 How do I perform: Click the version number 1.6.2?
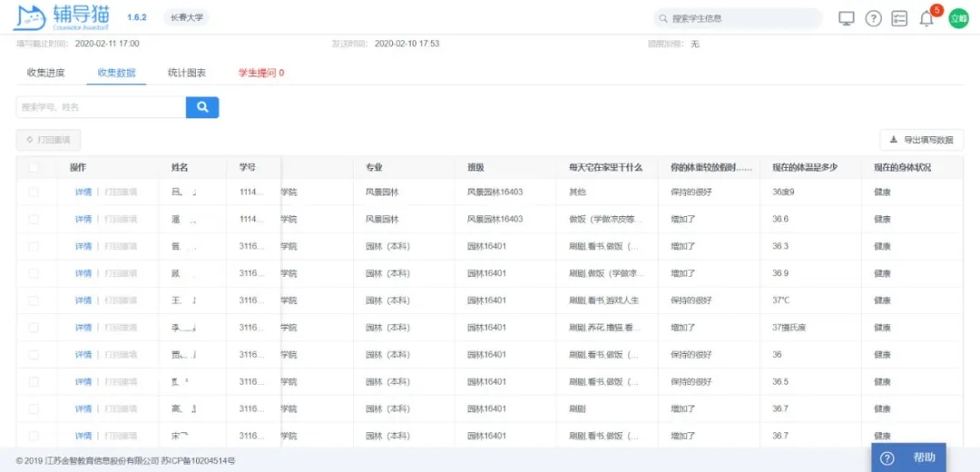click(137, 17)
